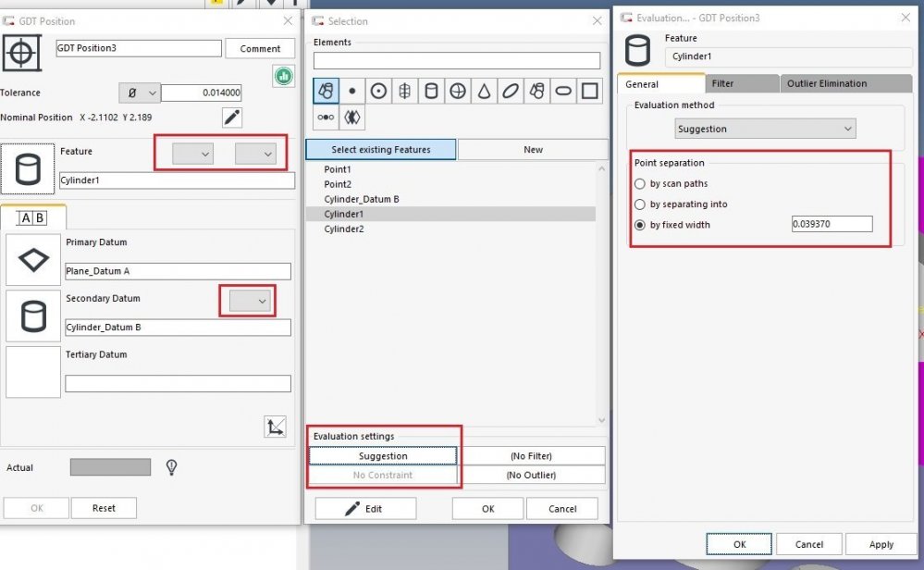This screenshot has width=924, height=570.
Task: Click the Comment button
Action: [x=260, y=49]
